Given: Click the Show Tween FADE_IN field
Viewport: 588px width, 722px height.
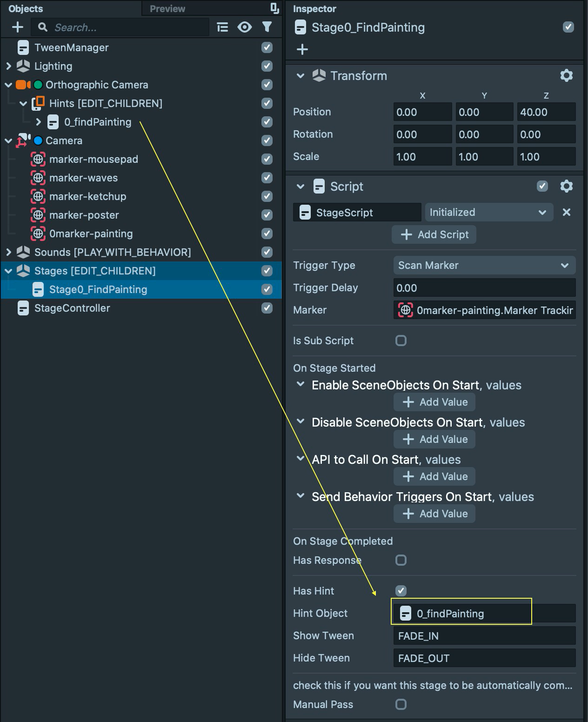Looking at the screenshot, I should click(484, 636).
